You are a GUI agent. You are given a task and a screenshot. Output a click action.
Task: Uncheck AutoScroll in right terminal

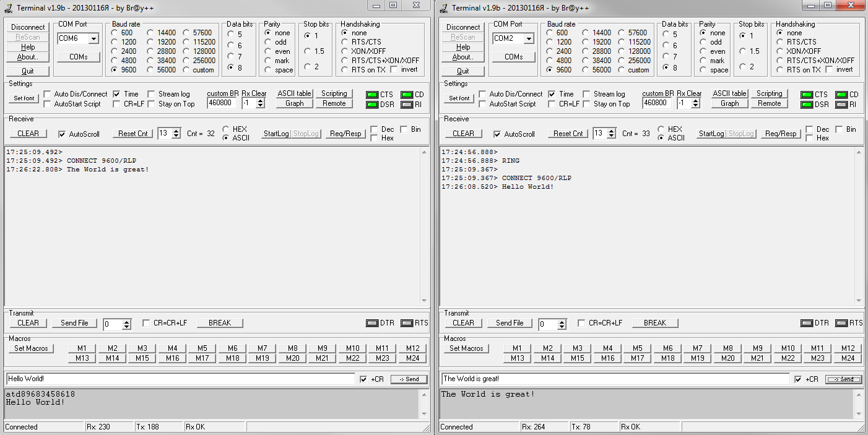497,134
